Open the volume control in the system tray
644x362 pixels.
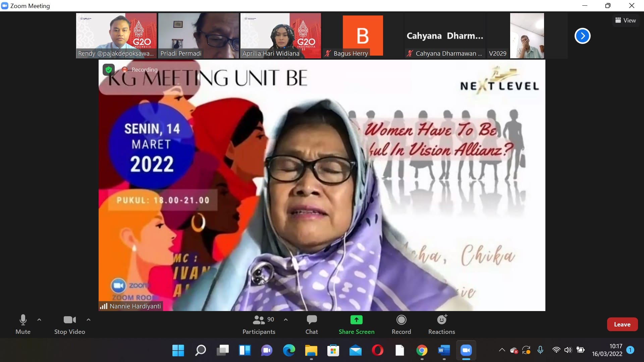[x=568, y=350]
